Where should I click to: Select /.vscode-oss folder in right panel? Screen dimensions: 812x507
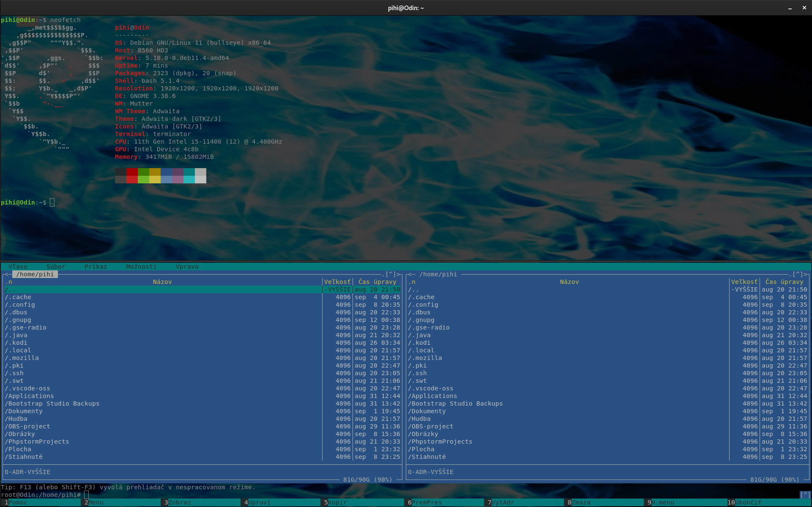(x=431, y=388)
